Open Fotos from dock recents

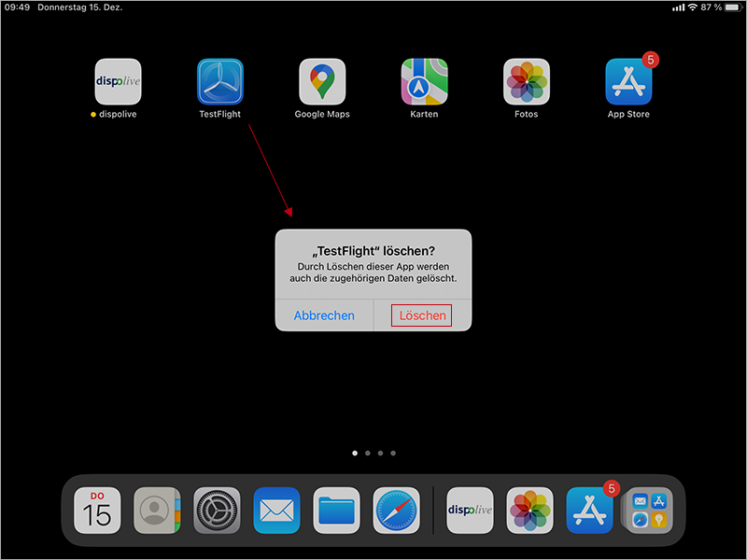pyautogui.click(x=529, y=510)
